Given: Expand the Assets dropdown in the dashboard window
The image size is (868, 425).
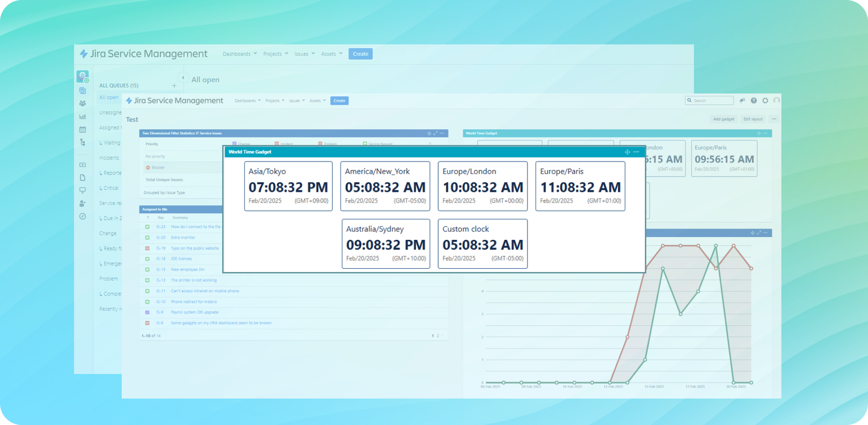Looking at the screenshot, I should (317, 101).
